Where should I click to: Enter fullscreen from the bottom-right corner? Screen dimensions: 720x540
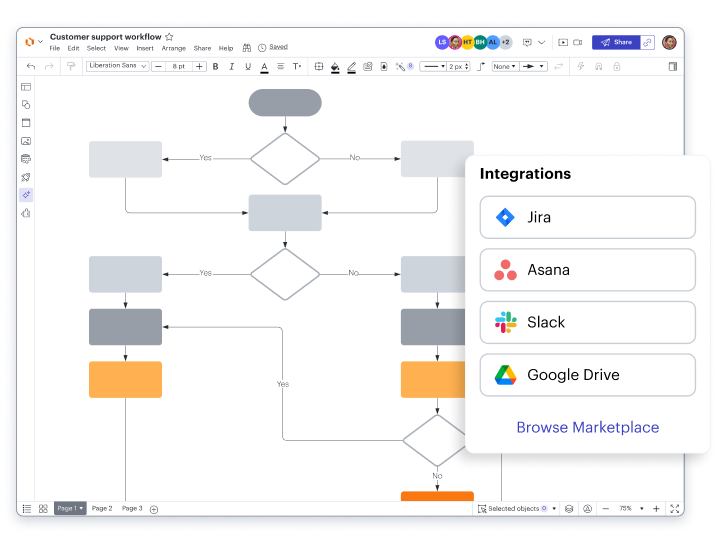coord(675,509)
